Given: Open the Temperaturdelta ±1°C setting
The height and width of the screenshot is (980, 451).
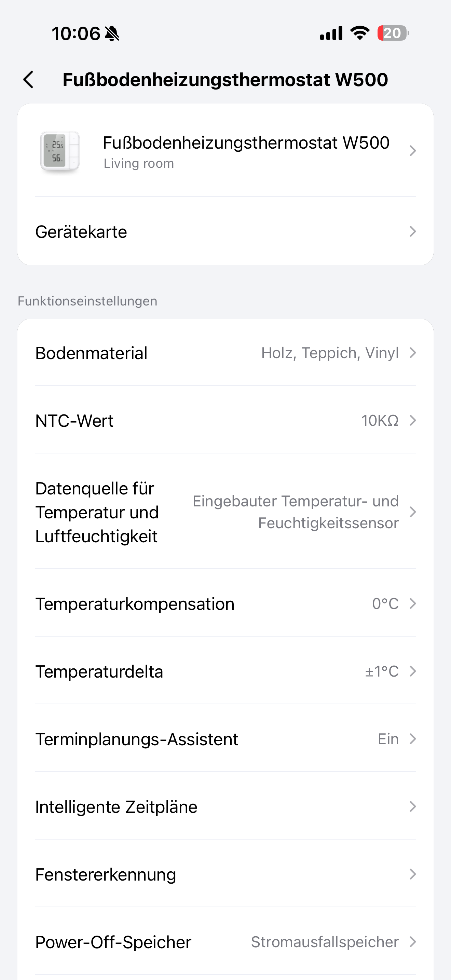Looking at the screenshot, I should pos(225,671).
